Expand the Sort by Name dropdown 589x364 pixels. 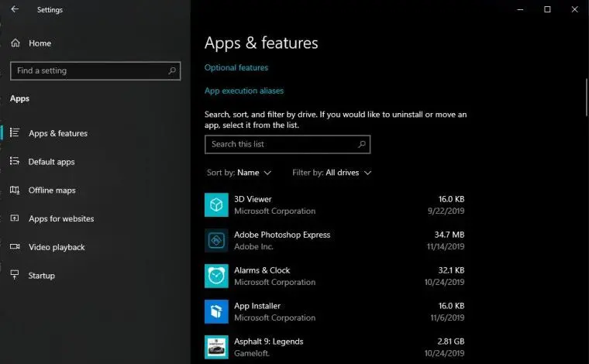coord(239,173)
